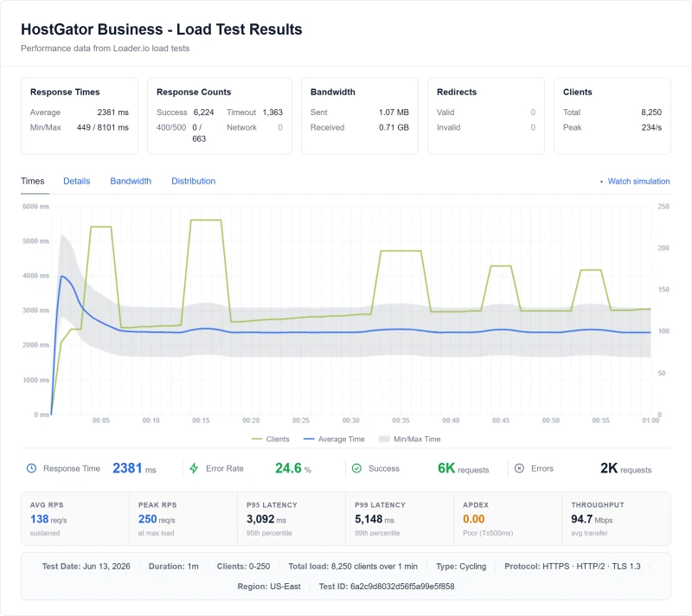Click the average value 2381 ms in Response Times card

pyautogui.click(x=113, y=112)
